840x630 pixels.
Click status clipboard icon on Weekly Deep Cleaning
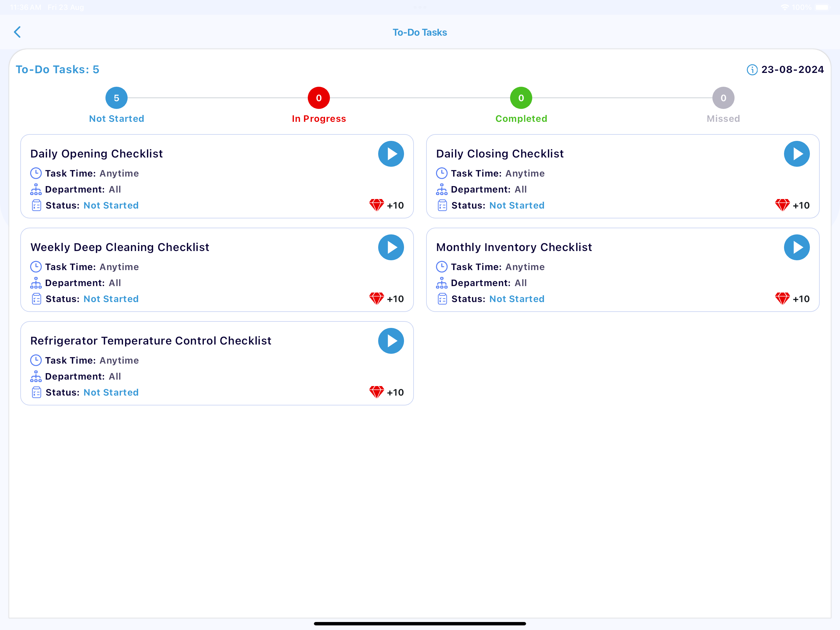36,299
